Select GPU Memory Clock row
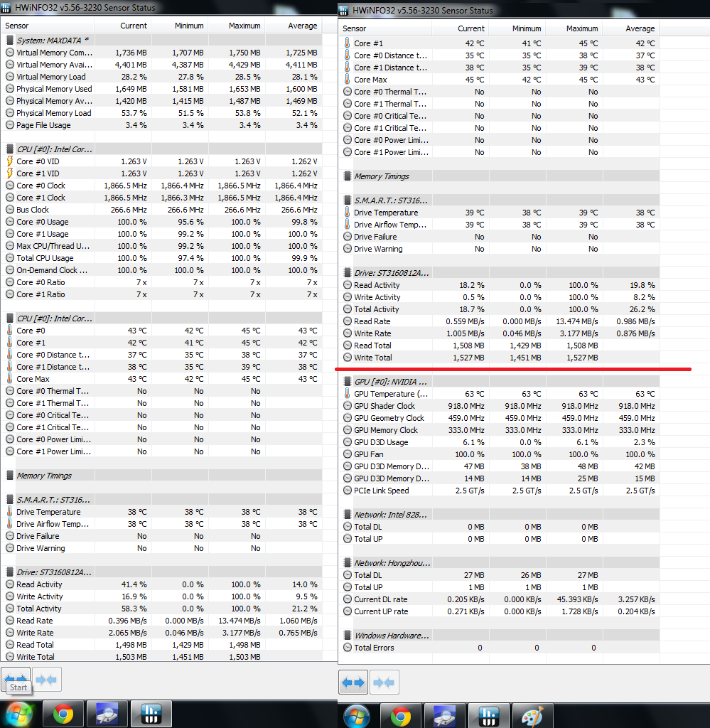This screenshot has width=710, height=728. [x=500, y=430]
